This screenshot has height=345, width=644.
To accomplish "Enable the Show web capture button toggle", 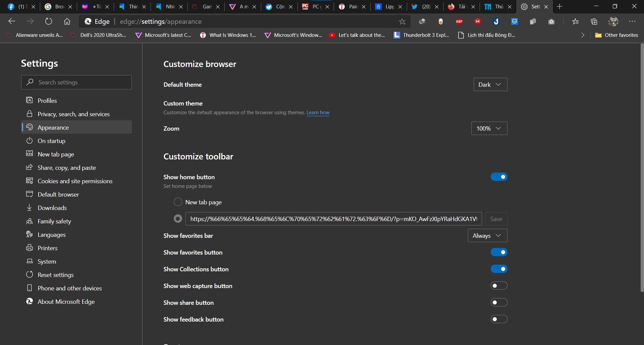I will [x=499, y=285].
